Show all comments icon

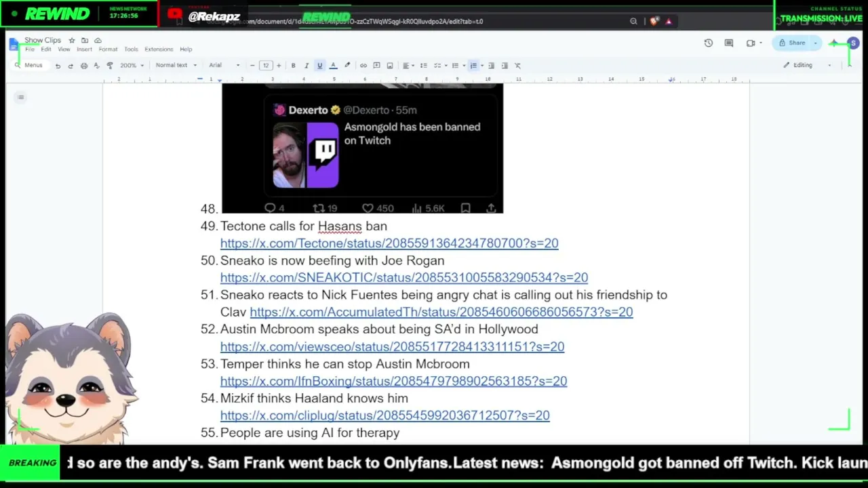[729, 43]
